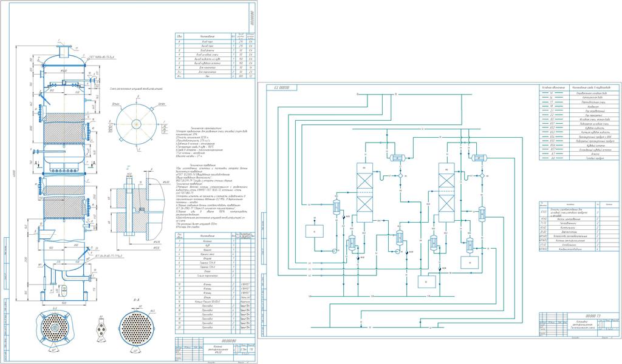This screenshot has width=622, height=364.
Task: Click the top outlet nozzle of the column drawing
Action: 63,50
